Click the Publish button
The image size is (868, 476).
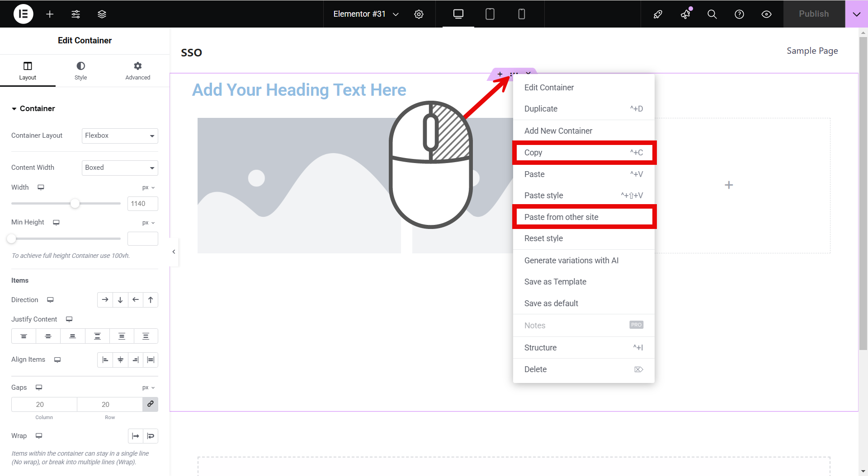coord(813,14)
